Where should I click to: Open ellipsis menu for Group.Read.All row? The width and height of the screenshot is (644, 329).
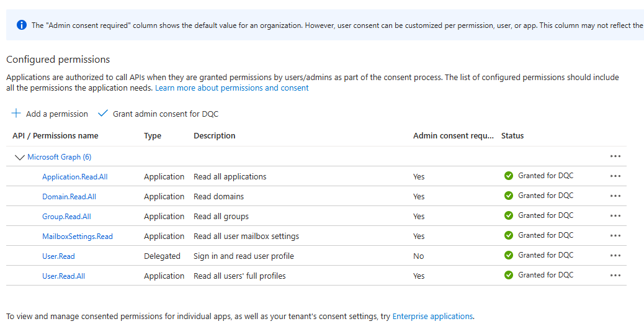pyautogui.click(x=615, y=216)
